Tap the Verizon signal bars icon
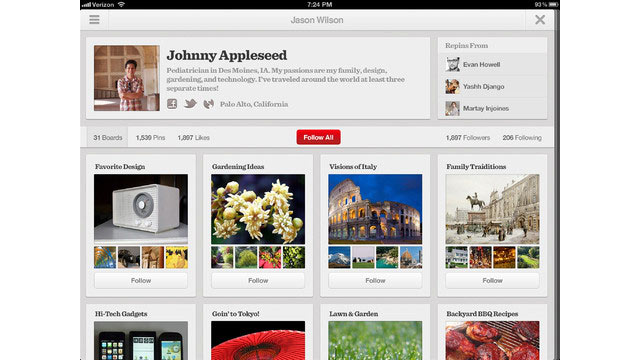This screenshot has width=640, height=360. coord(86,5)
